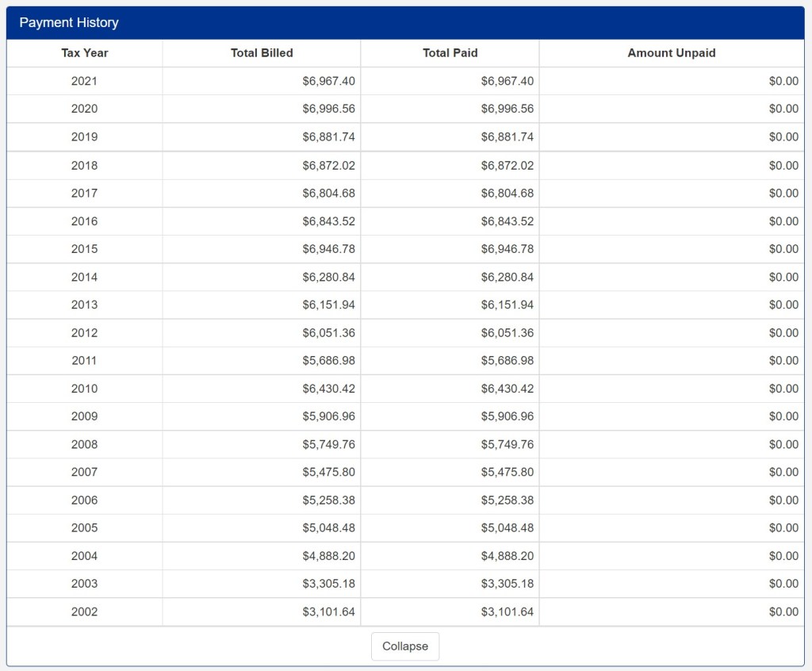Click the 2006 total paid amount $5,258.38
The width and height of the screenshot is (812, 671).
coord(507,500)
